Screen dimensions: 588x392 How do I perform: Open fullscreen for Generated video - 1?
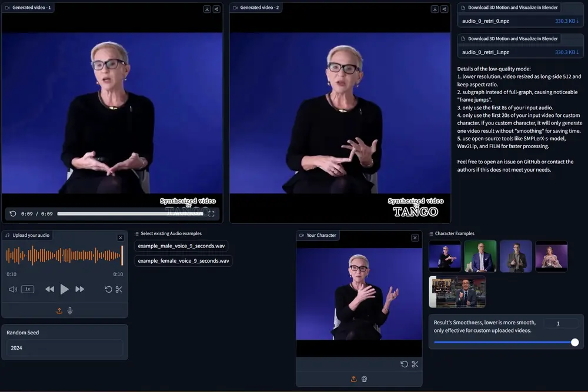pyautogui.click(x=212, y=213)
